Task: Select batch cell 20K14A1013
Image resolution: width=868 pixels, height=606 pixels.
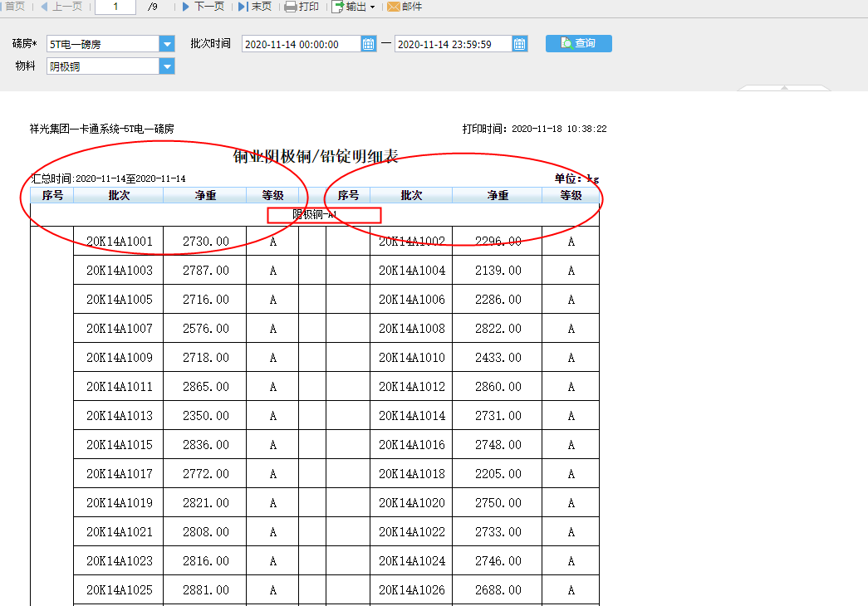Action: tap(119, 416)
